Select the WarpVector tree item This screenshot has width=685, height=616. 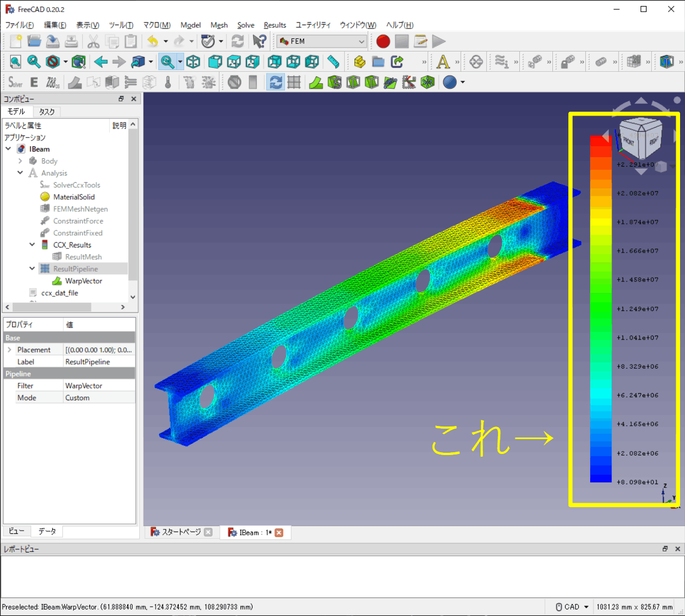pyautogui.click(x=83, y=281)
